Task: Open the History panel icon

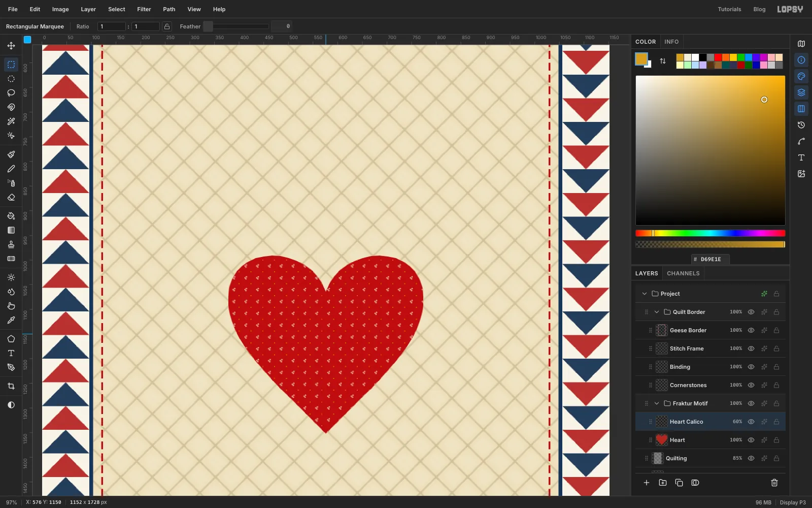Action: [x=801, y=125]
